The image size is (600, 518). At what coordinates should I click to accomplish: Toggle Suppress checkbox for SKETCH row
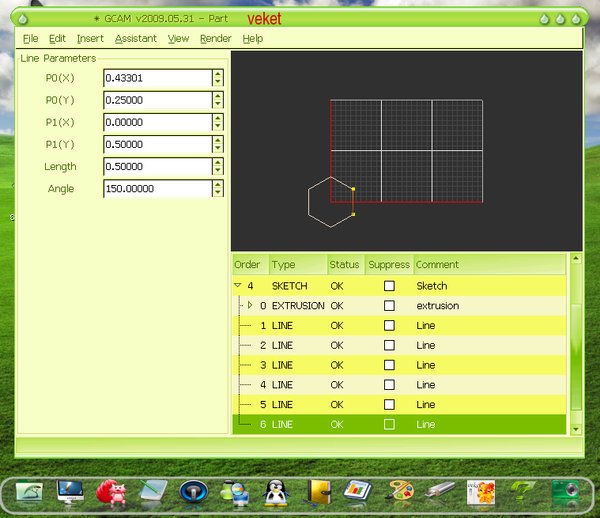click(389, 286)
